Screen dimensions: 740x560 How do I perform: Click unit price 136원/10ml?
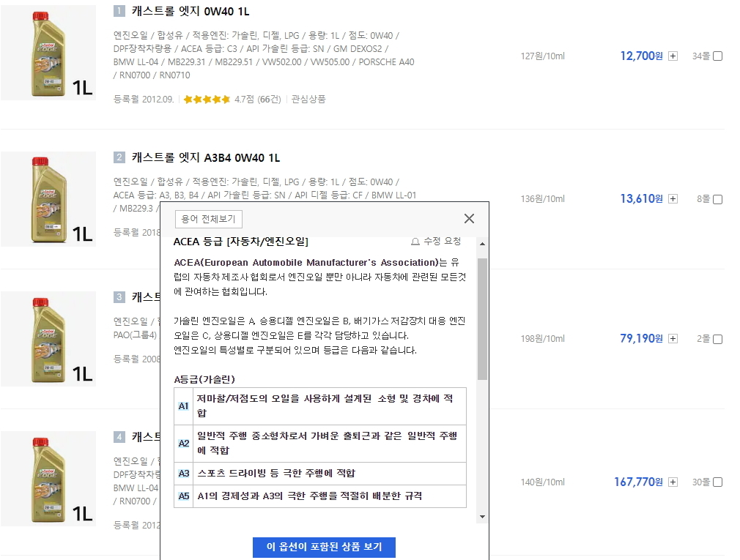point(542,199)
